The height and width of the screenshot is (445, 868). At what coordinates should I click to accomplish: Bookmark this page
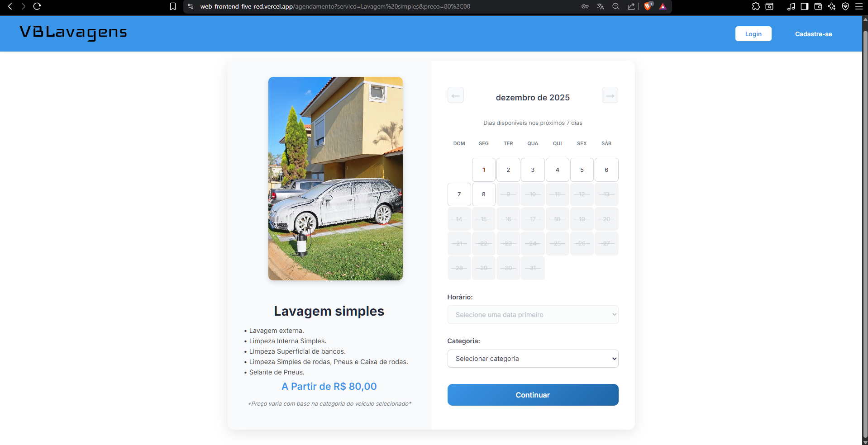(172, 6)
